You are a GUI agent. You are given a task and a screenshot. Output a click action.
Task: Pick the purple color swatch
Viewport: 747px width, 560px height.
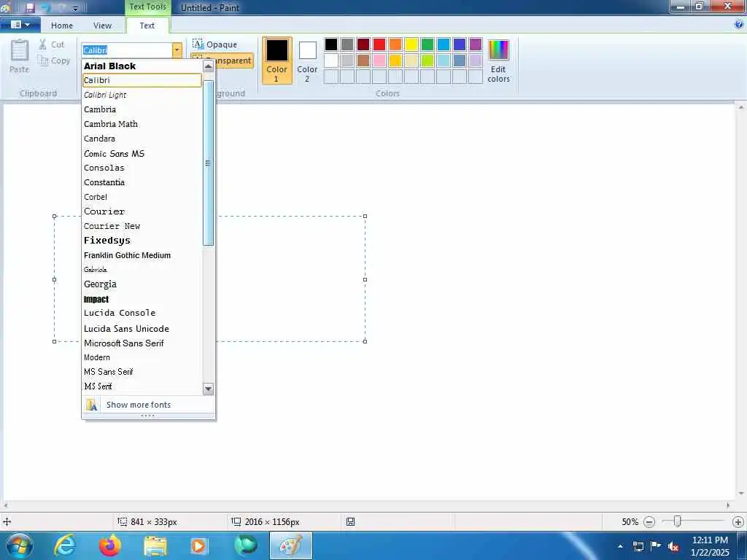476,44
